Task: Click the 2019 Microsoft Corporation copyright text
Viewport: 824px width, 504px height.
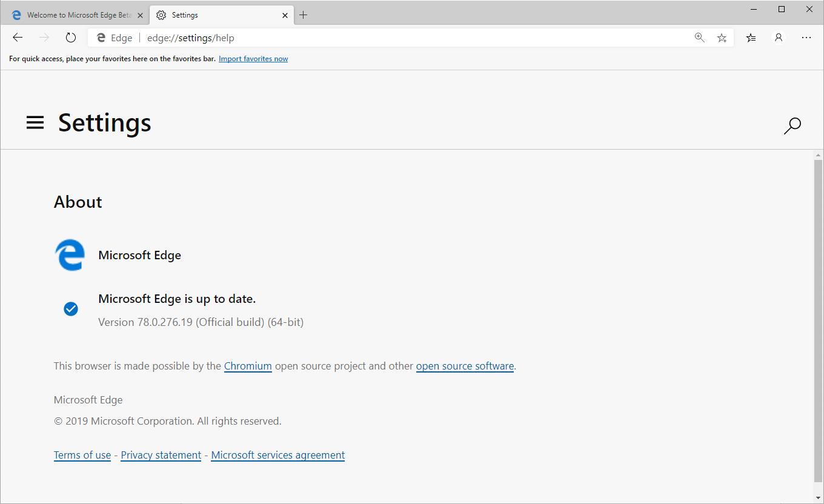Action: pos(168,421)
